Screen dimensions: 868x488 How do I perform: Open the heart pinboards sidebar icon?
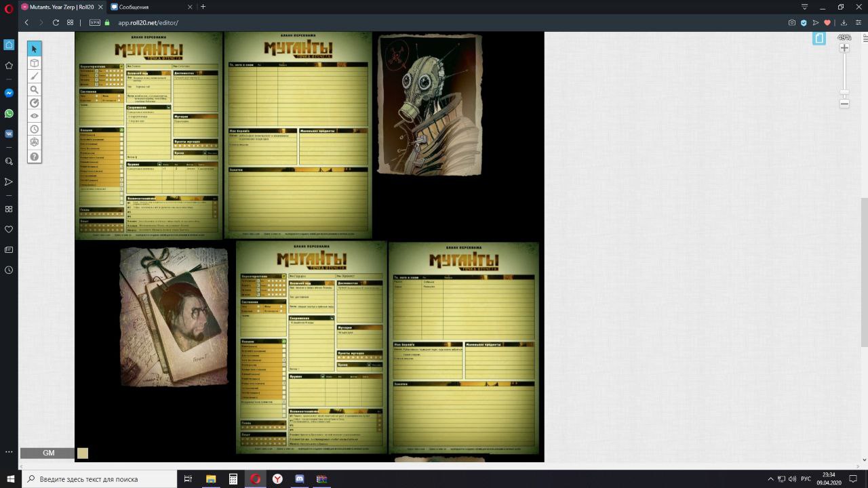(9, 229)
